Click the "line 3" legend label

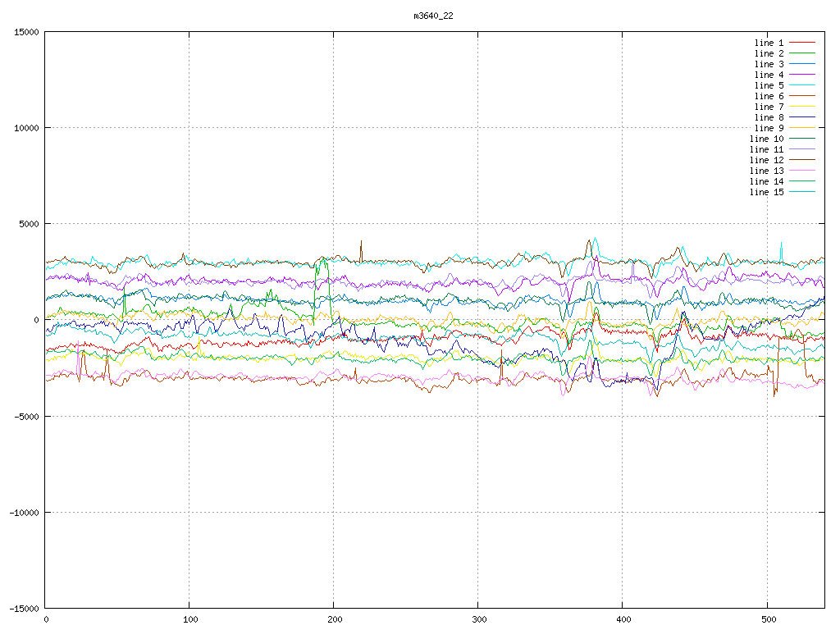click(769, 64)
